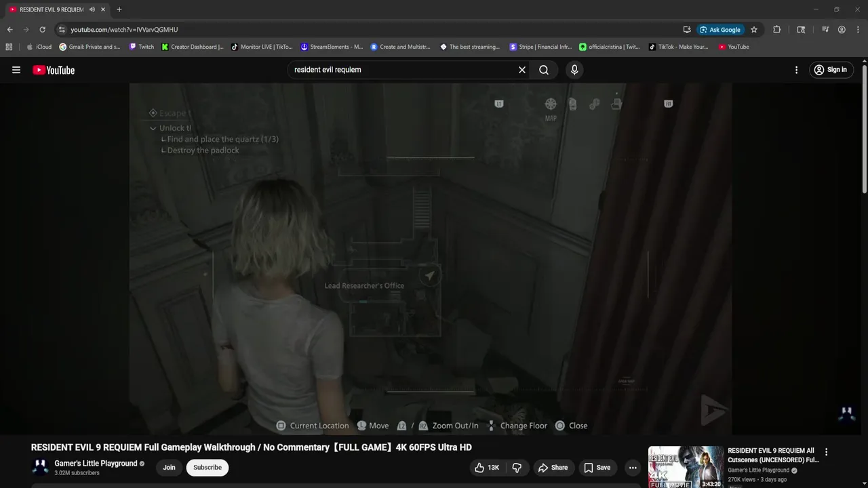Open YouTube settings three-dot menu
The height and width of the screenshot is (488, 868).
(x=797, y=70)
